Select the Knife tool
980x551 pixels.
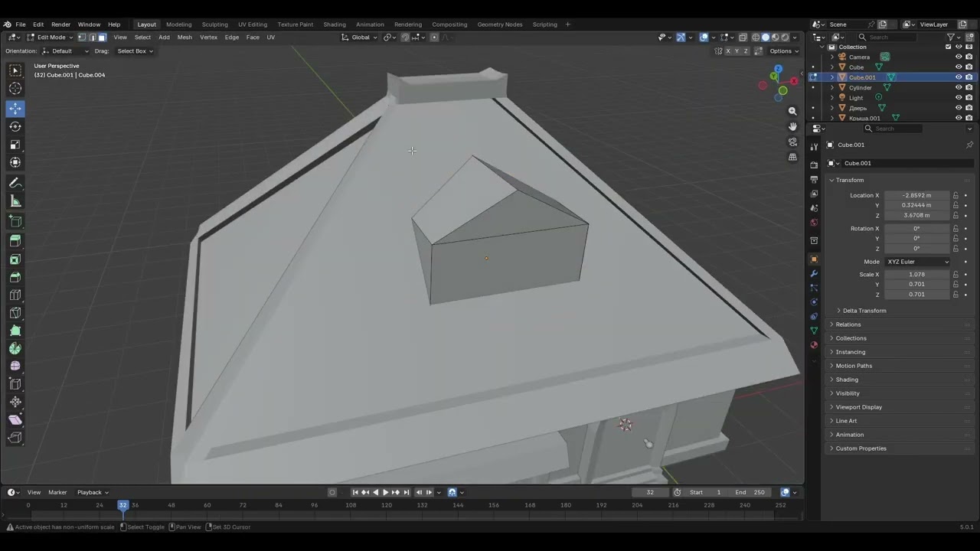point(15,313)
